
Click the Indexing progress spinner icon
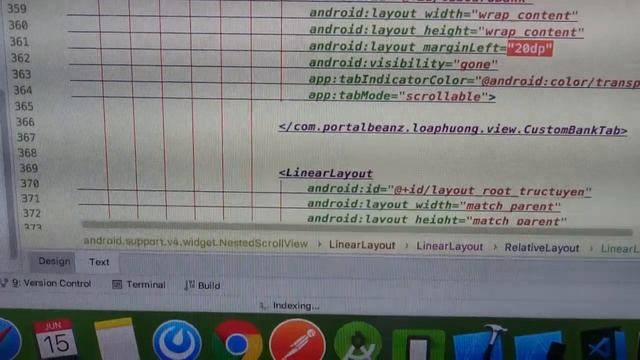264,306
